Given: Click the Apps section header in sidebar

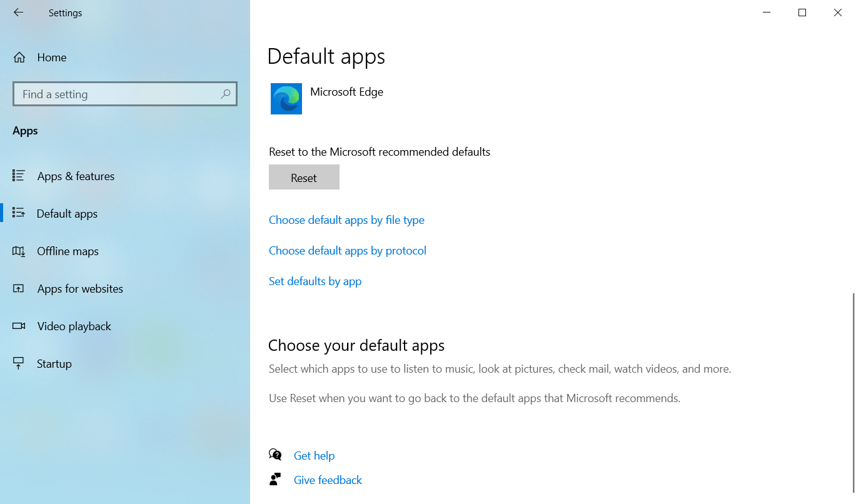Looking at the screenshot, I should click(25, 131).
